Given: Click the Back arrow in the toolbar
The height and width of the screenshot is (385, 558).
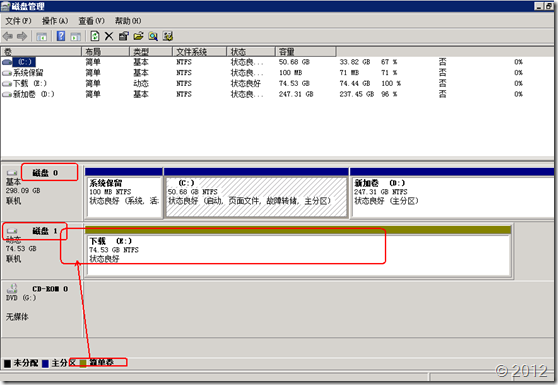Looking at the screenshot, I should pyautogui.click(x=7, y=36).
